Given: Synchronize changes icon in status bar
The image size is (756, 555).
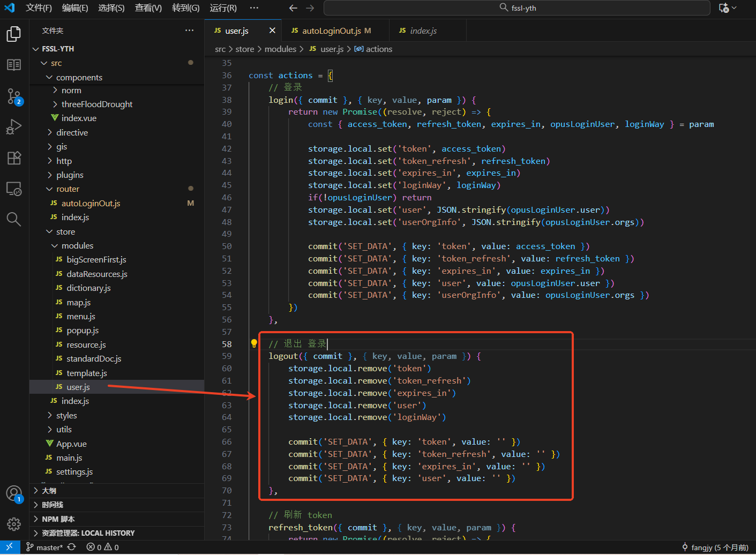Looking at the screenshot, I should (x=72, y=547).
